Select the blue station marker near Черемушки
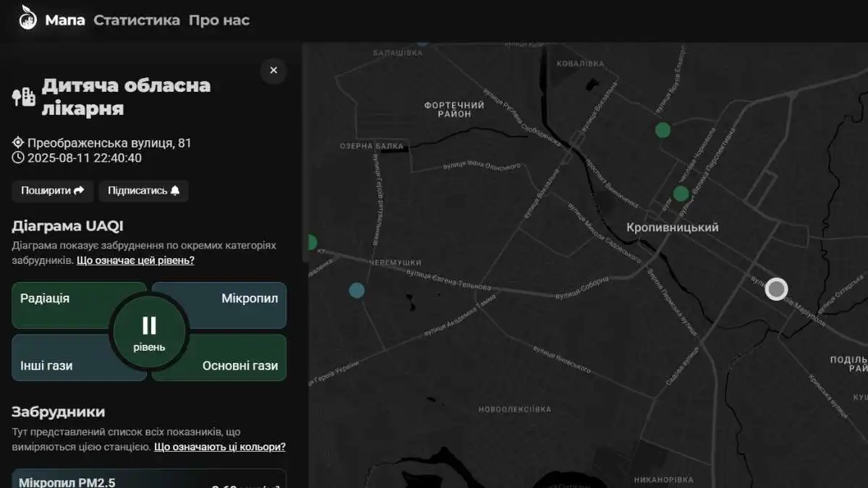The height and width of the screenshot is (488, 868). click(x=356, y=290)
